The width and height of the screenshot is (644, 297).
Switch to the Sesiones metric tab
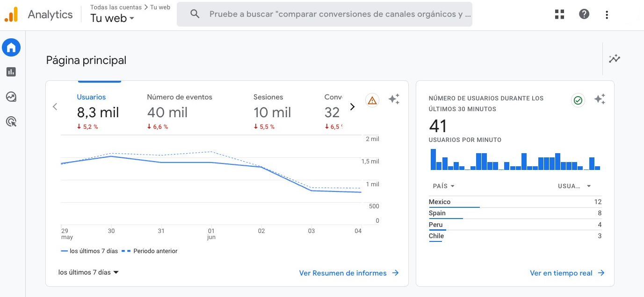[268, 97]
